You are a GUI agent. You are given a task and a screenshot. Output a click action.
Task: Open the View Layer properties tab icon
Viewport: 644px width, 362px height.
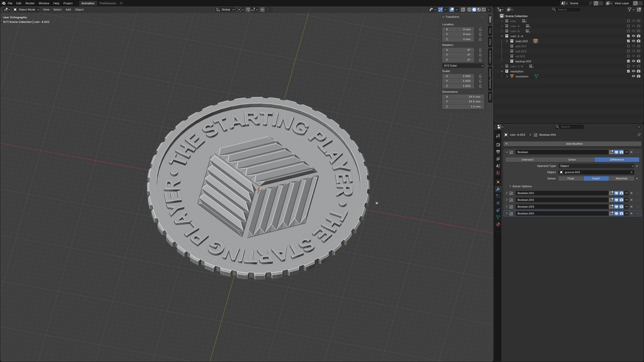click(x=498, y=159)
